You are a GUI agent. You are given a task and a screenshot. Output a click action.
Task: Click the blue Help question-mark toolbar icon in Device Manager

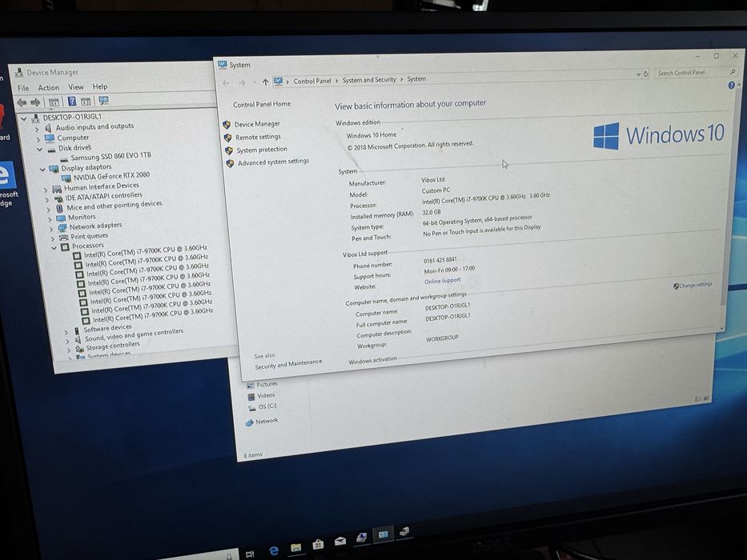coord(71,101)
